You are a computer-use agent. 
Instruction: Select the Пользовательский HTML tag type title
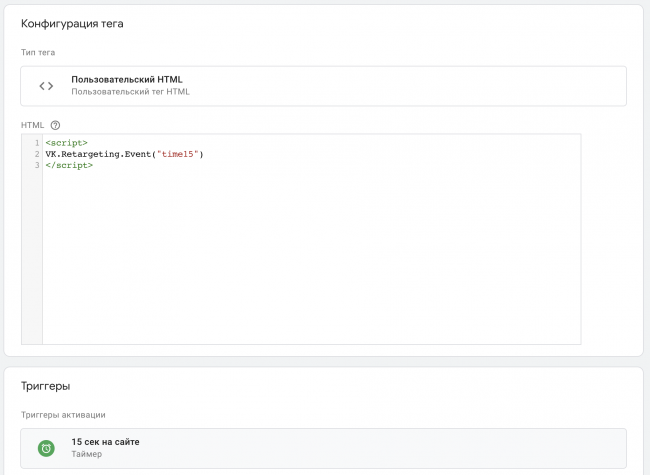tap(126, 79)
